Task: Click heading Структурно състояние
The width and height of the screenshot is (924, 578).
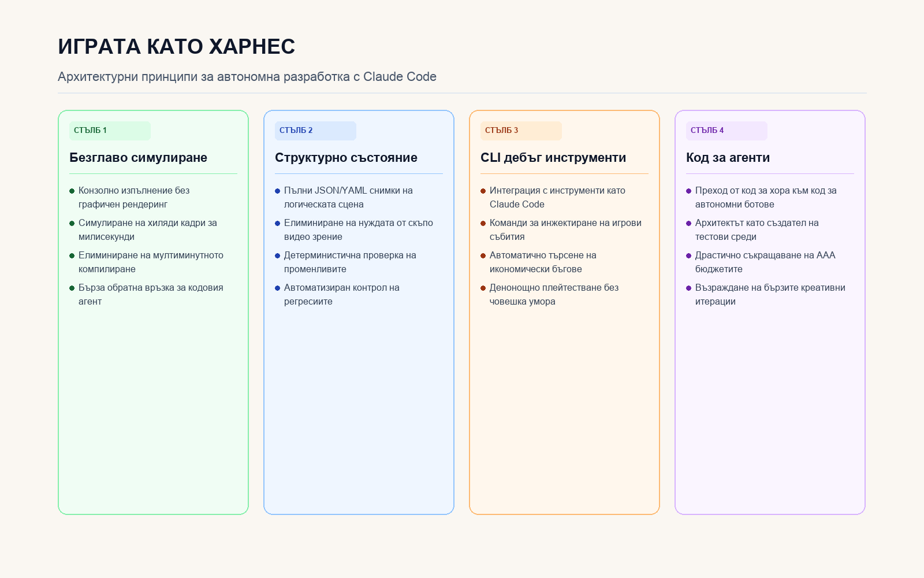Action: 346,158
